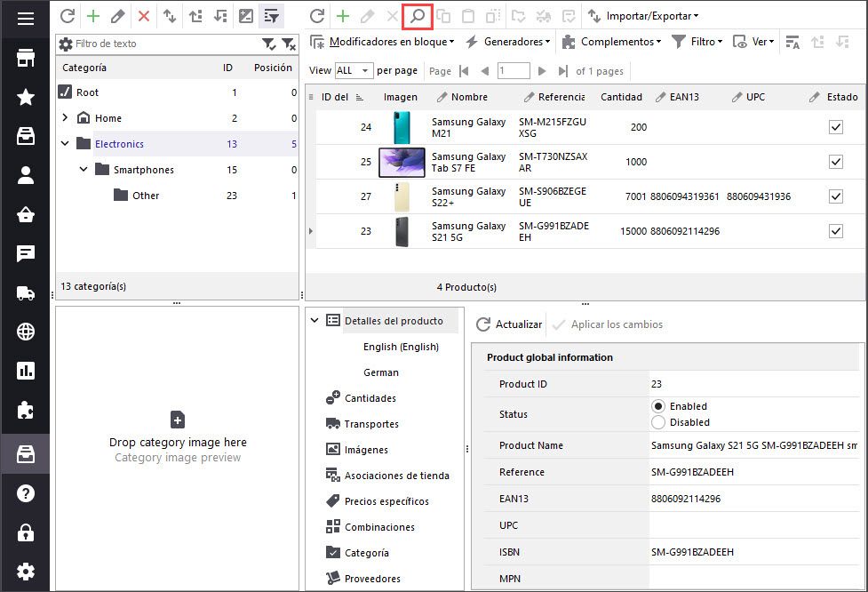Open the statistics chart icon in sidebar
The width and height of the screenshot is (868, 592).
(x=26, y=371)
